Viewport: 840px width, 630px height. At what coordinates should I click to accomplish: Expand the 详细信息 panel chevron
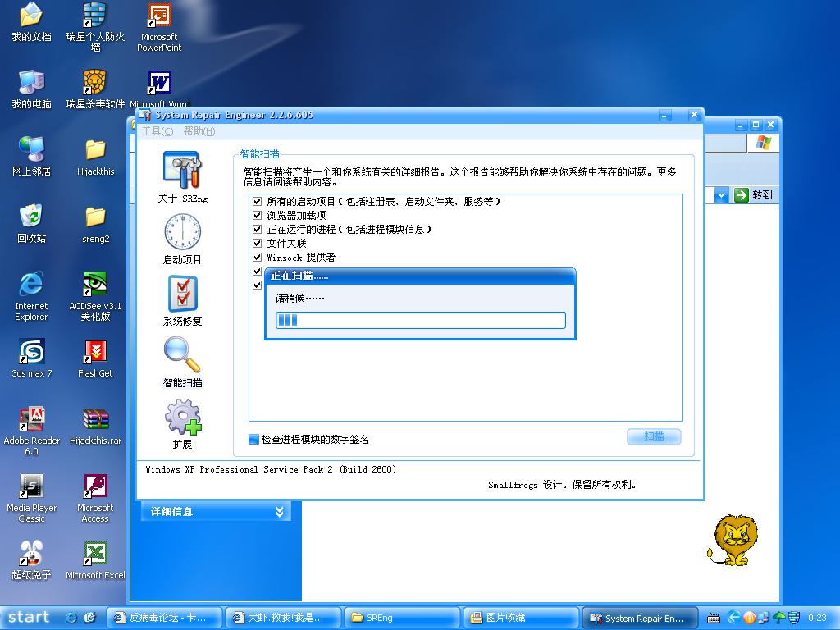coord(280,512)
